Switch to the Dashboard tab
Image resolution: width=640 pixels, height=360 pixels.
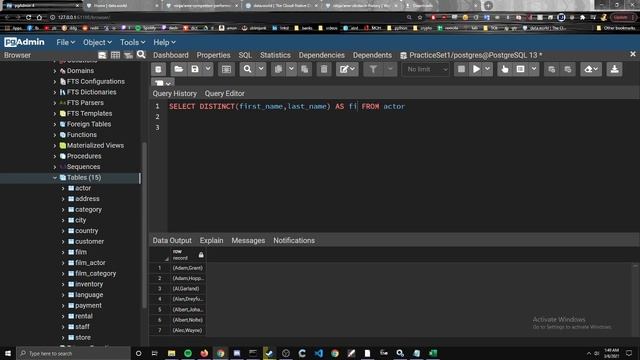(171, 55)
